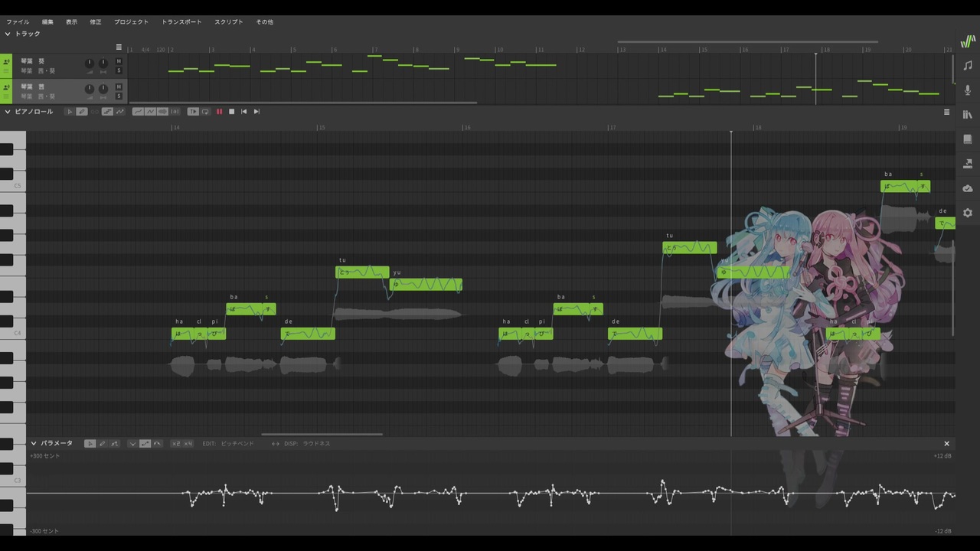Open the トランスポート menu

(x=181, y=22)
